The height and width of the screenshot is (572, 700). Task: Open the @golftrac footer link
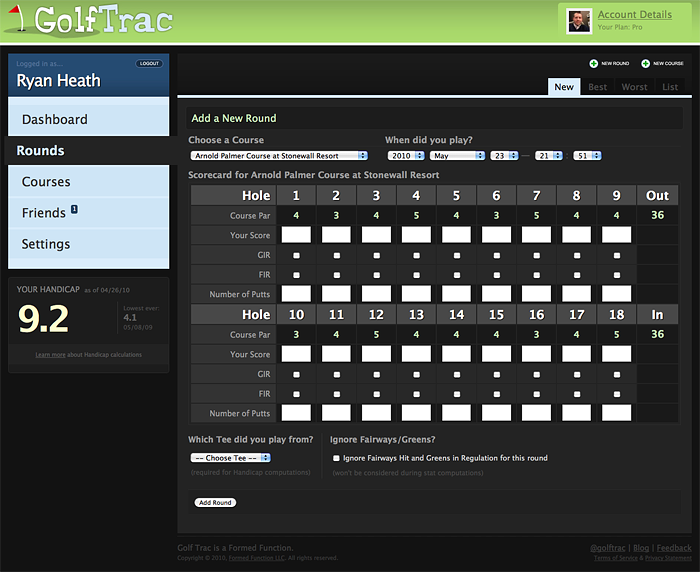(608, 548)
